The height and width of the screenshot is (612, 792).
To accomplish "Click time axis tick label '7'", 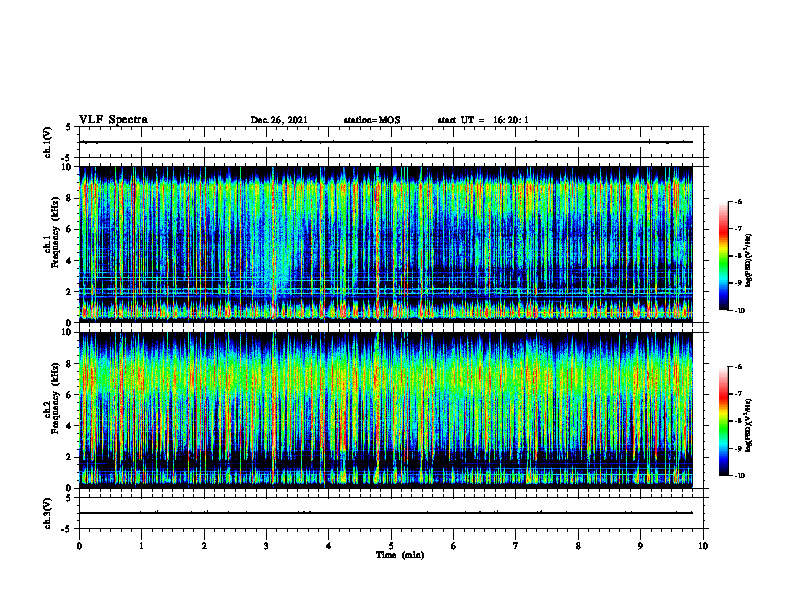I will click(x=516, y=546).
